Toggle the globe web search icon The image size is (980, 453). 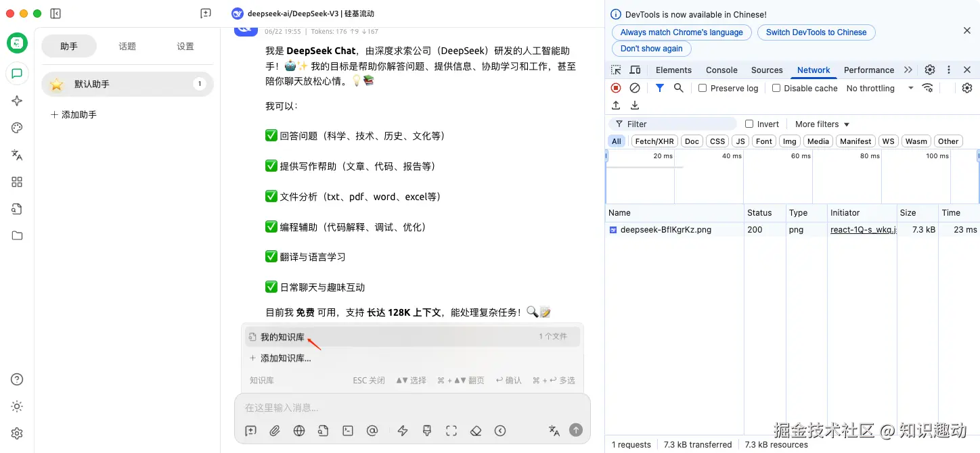point(299,431)
